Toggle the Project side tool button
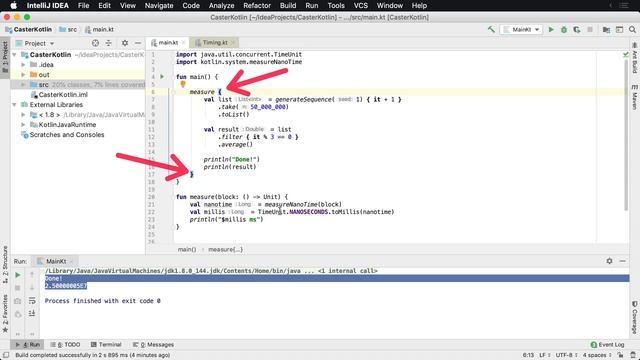 tap(5, 57)
